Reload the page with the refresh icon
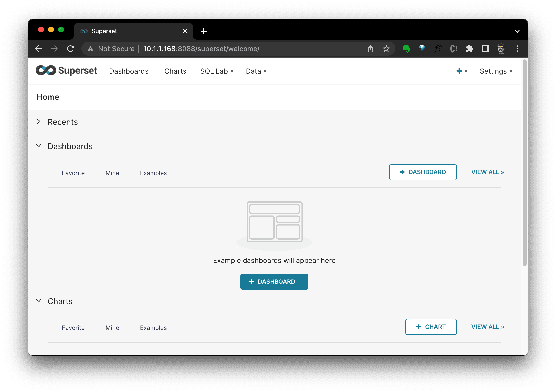The height and width of the screenshot is (392, 556). (x=71, y=49)
